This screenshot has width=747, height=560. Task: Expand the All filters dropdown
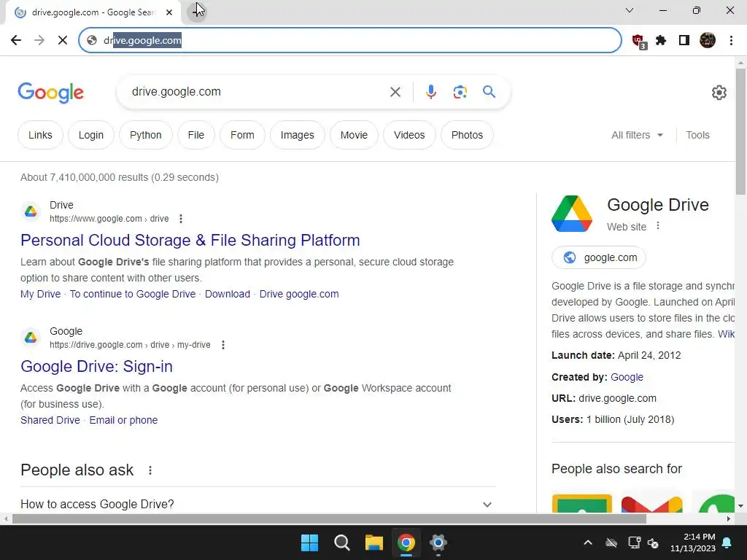(x=637, y=135)
